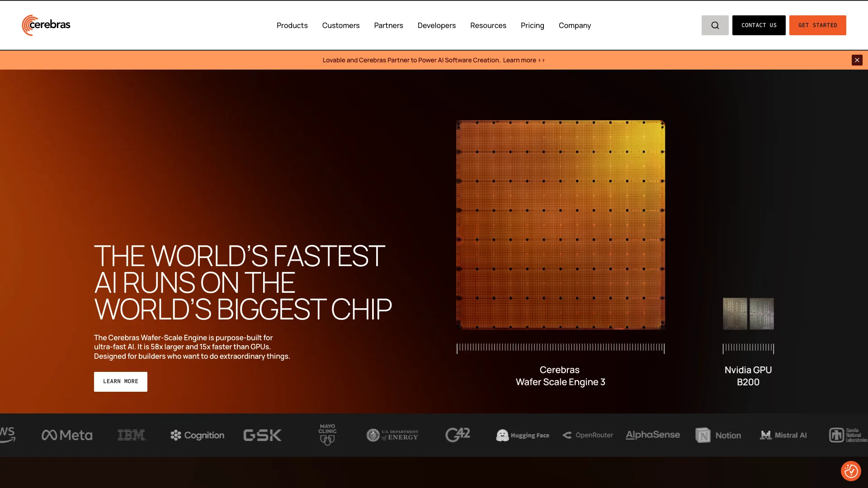The height and width of the screenshot is (488, 868).
Task: Click the Learn More hero button
Action: 121,382
